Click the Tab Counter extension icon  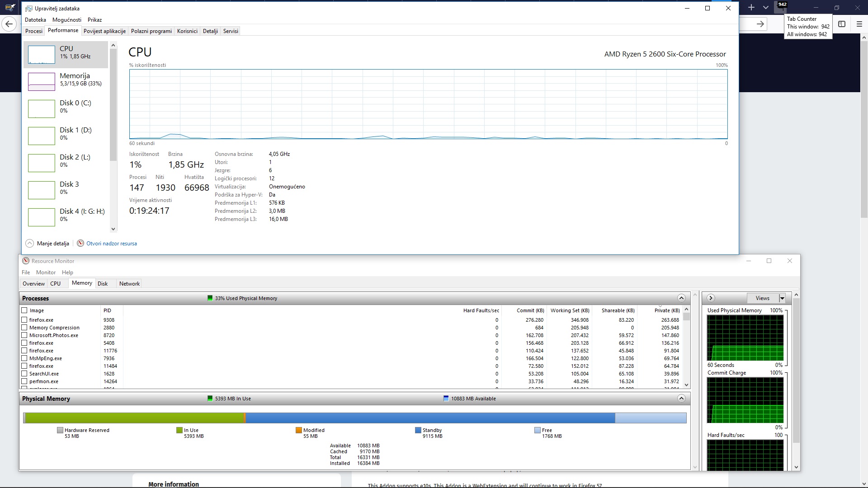[781, 7]
